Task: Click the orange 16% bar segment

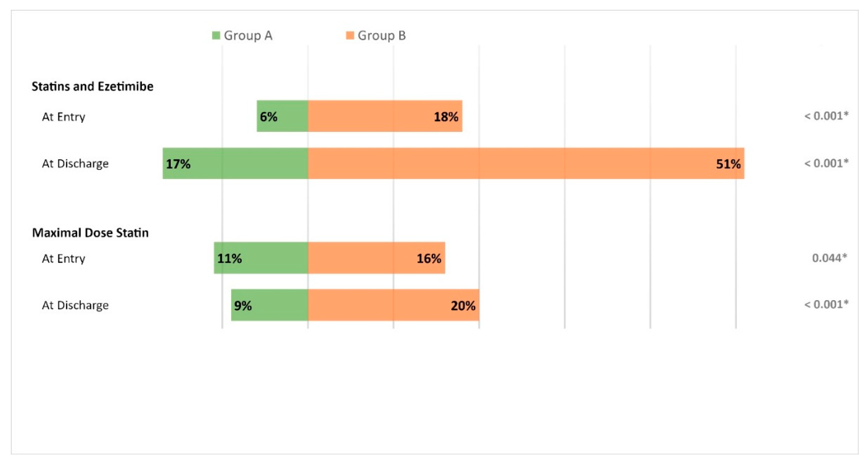Action: click(376, 258)
